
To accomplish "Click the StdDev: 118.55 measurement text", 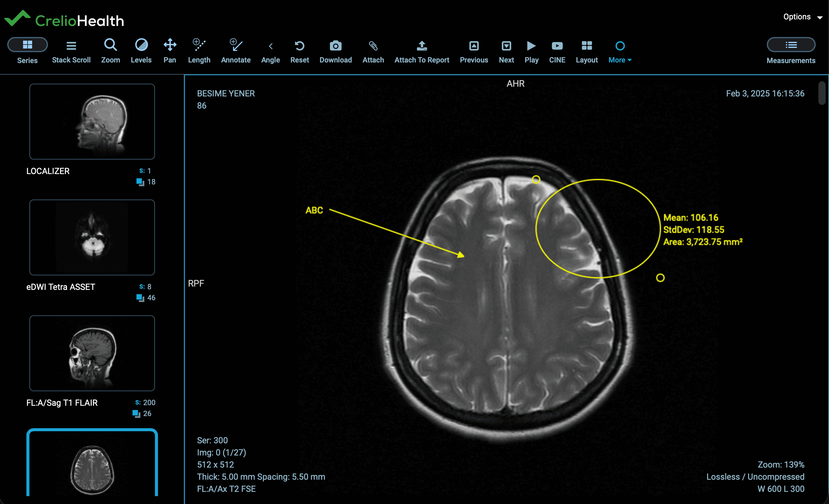I will (x=693, y=230).
